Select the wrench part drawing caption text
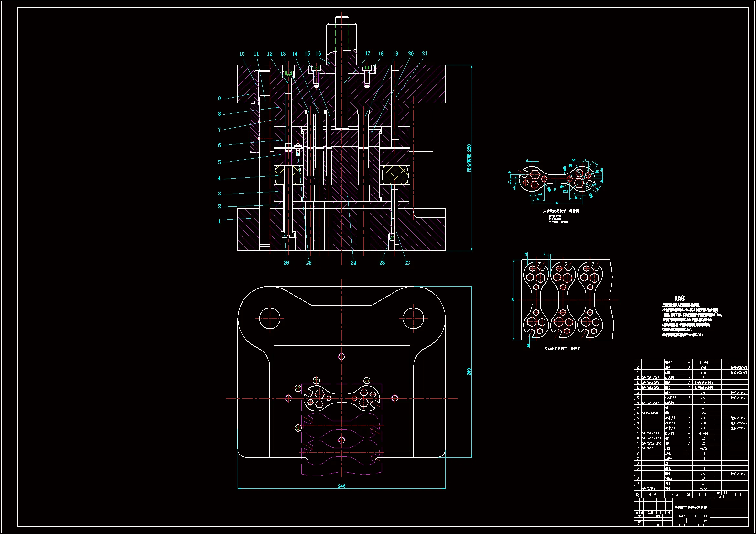This screenshot has width=756, height=534. tap(561, 211)
